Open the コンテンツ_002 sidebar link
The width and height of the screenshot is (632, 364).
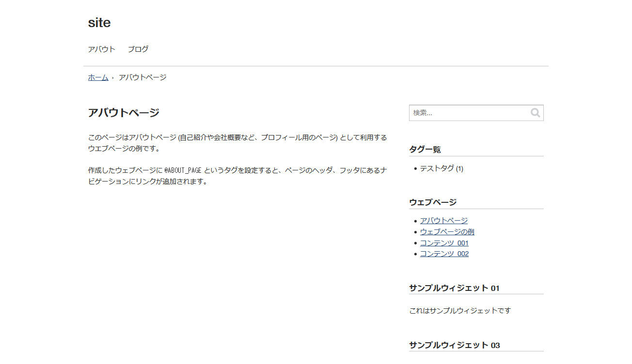pos(444,254)
